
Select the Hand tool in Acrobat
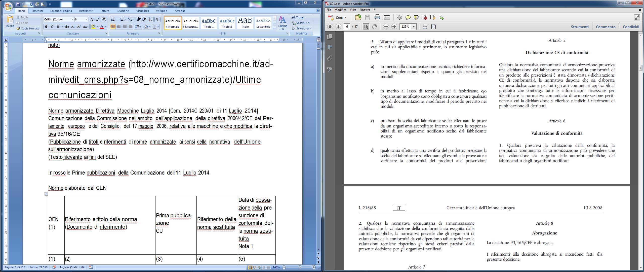point(374,27)
